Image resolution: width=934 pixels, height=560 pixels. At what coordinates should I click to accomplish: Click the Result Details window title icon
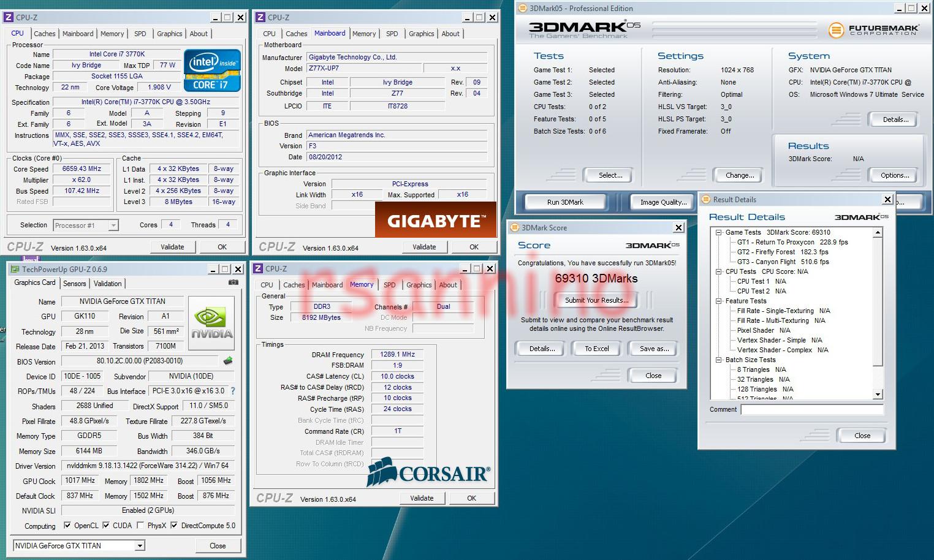pos(706,200)
